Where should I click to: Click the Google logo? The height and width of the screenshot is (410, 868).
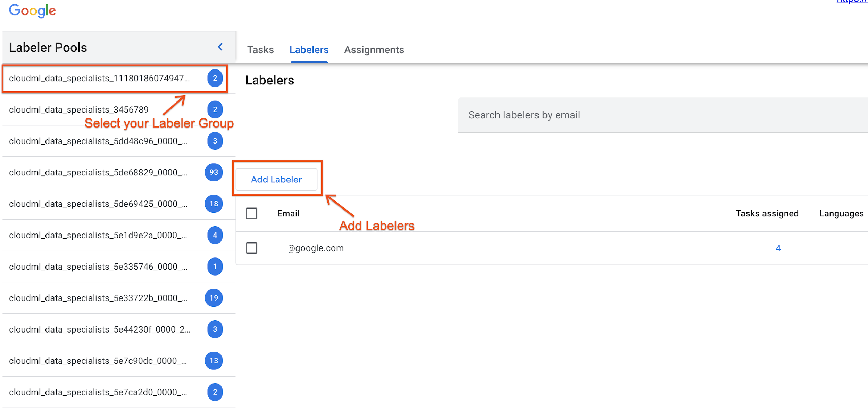(x=32, y=11)
